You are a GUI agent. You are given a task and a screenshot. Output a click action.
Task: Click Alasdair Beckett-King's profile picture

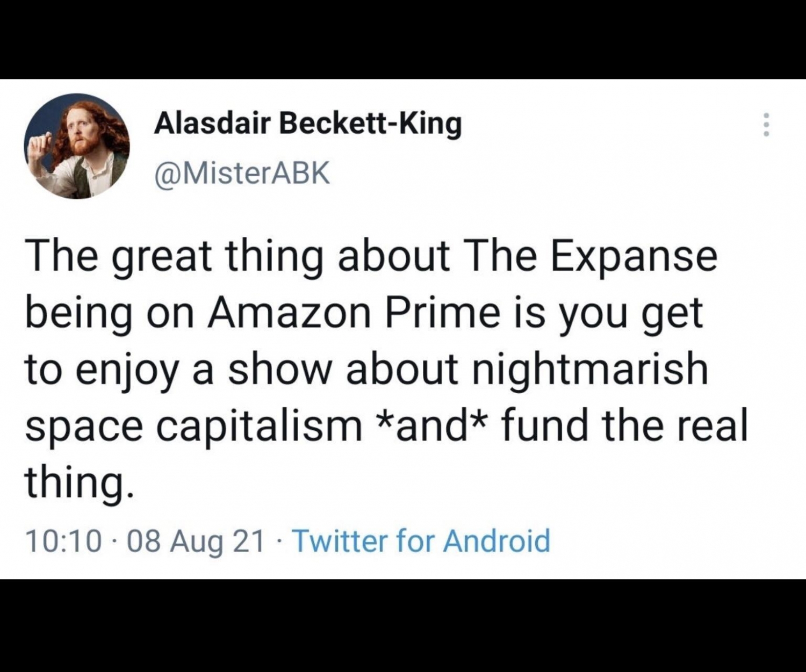coord(77,146)
